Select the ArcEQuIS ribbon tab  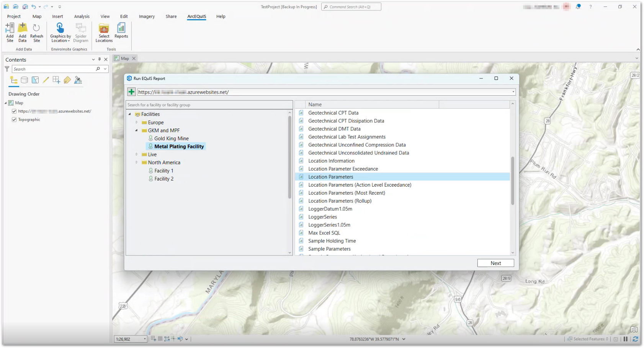click(x=196, y=16)
